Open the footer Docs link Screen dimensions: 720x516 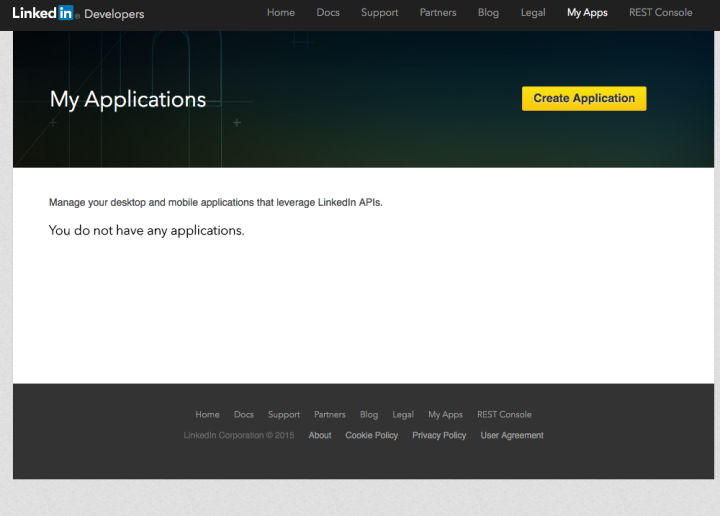click(x=244, y=415)
